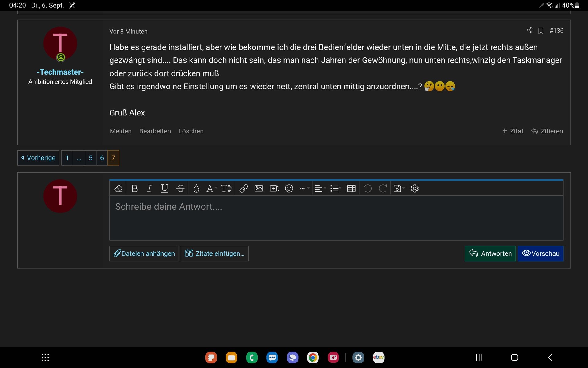
Task: Toggle underline formatting
Action: (164, 188)
